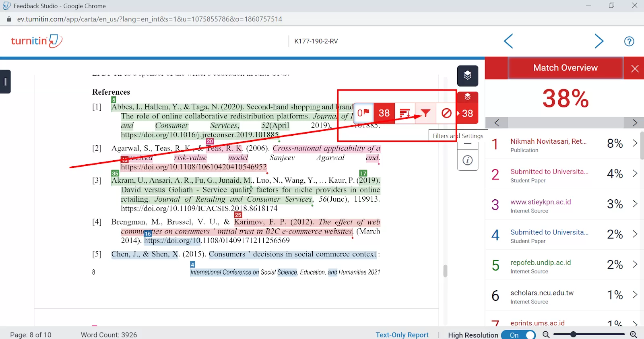Click the Filters and Settings funnel icon
Image resolution: width=644 pixels, height=339 pixels.
[x=425, y=113]
